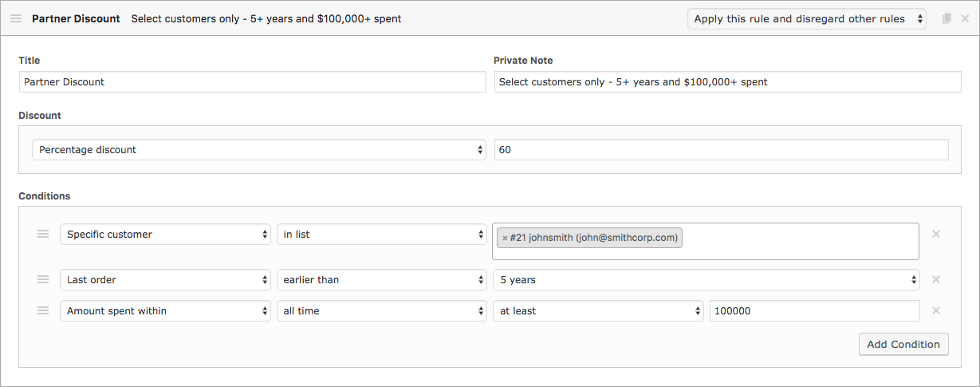Click the discount amount field showing 60
Viewport: 980px width, 387px height.
[721, 150]
